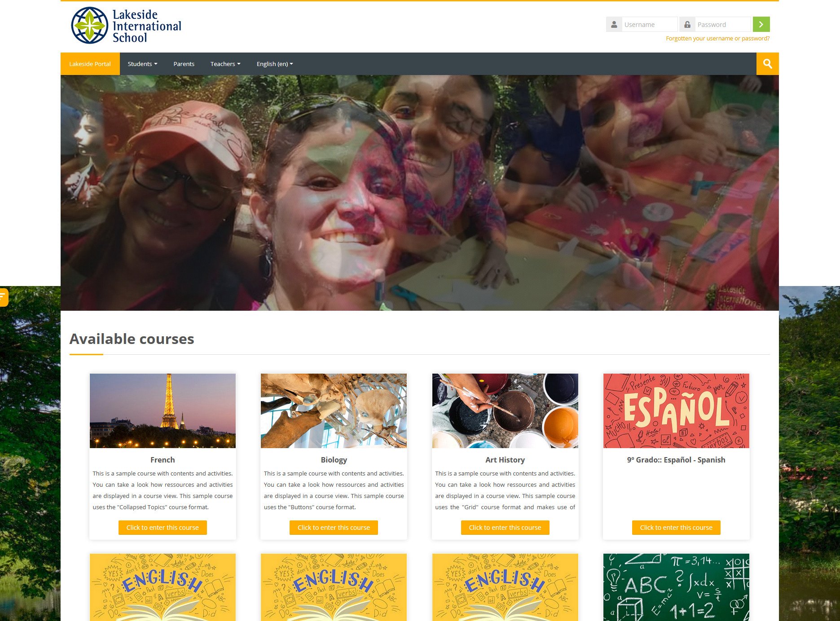Open the Parents menu item
The width and height of the screenshot is (840, 621).
click(184, 63)
